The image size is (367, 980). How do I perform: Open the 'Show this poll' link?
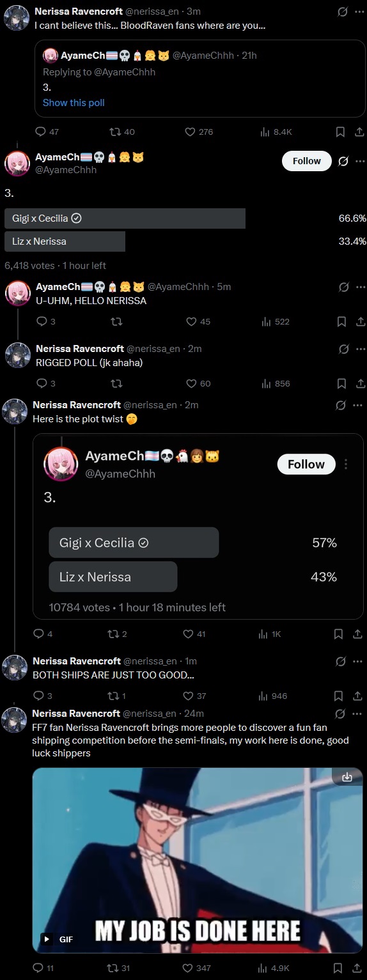tap(74, 102)
